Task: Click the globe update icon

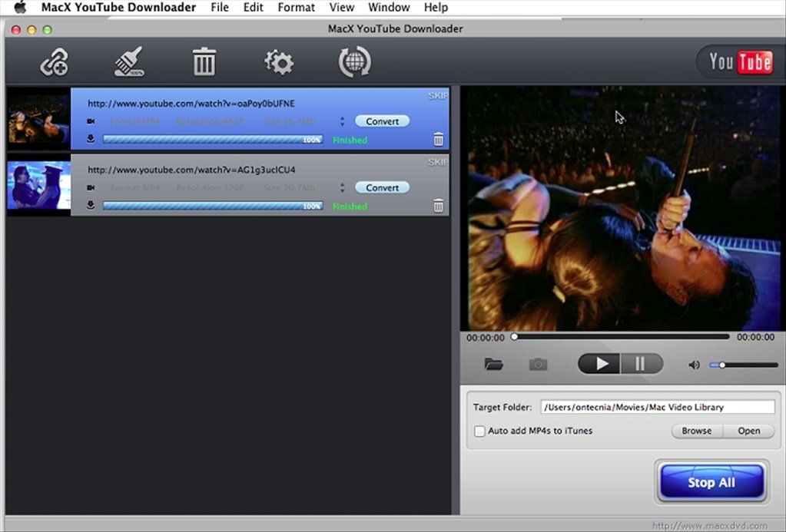Action: pyautogui.click(x=354, y=62)
